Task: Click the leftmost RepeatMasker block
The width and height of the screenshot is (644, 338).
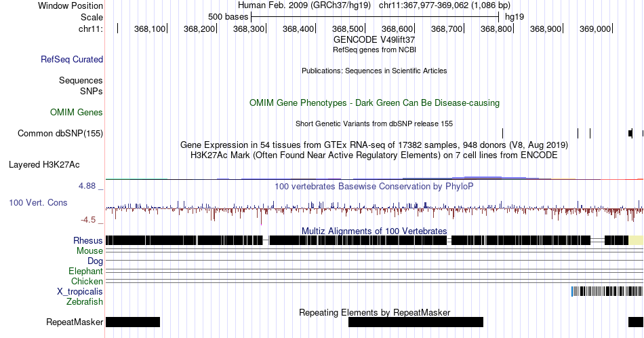Action: (133, 322)
